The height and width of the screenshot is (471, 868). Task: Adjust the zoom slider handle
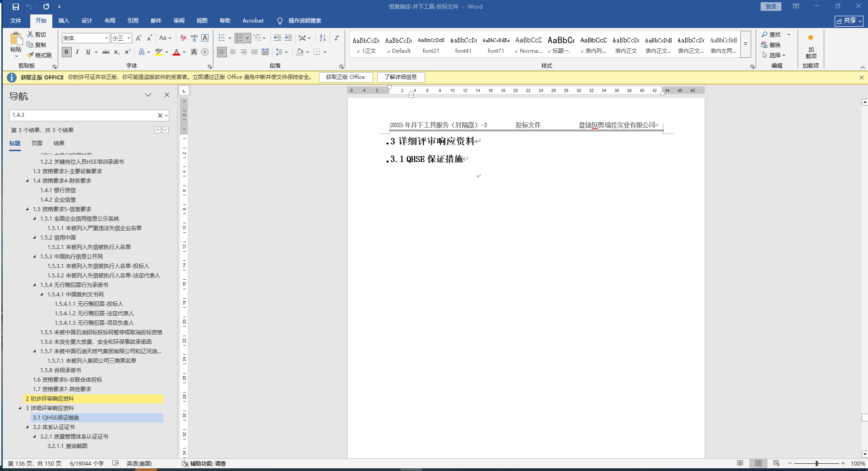[x=817, y=464]
